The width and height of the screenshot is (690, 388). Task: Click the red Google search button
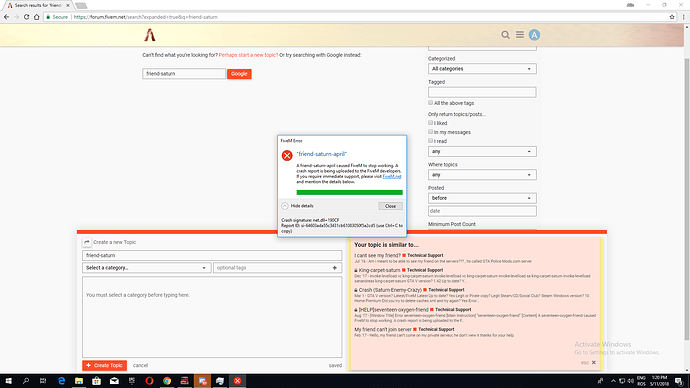click(239, 74)
